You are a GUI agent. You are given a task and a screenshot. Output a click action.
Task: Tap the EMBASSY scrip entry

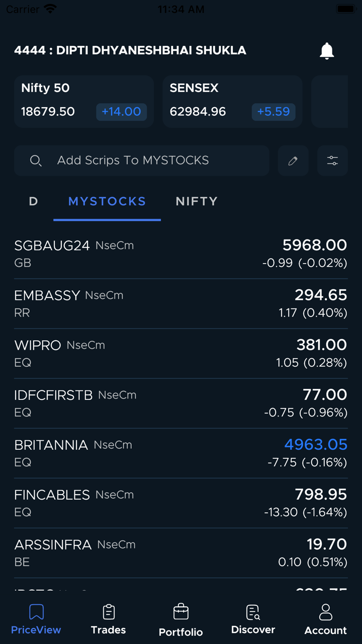[x=181, y=303]
